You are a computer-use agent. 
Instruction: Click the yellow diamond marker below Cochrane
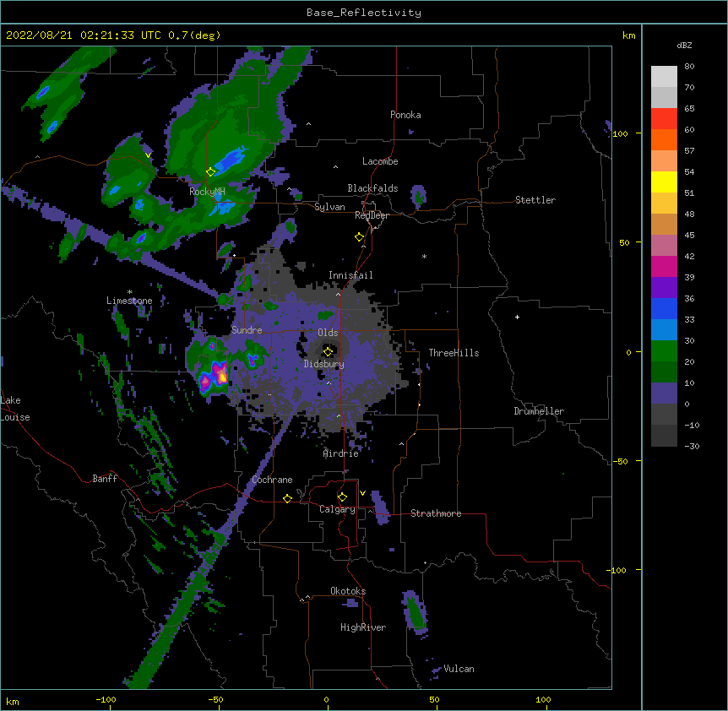pos(287,498)
